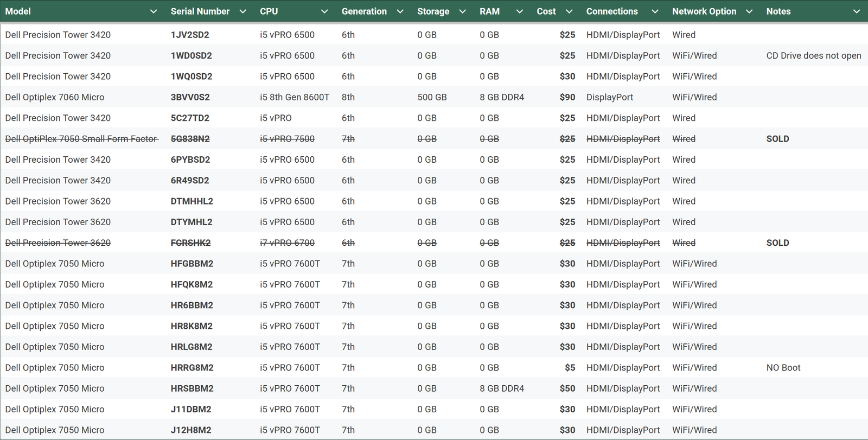Viewport: 868px width, 440px height.
Task: Select serial number J11DBM2
Action: point(191,409)
